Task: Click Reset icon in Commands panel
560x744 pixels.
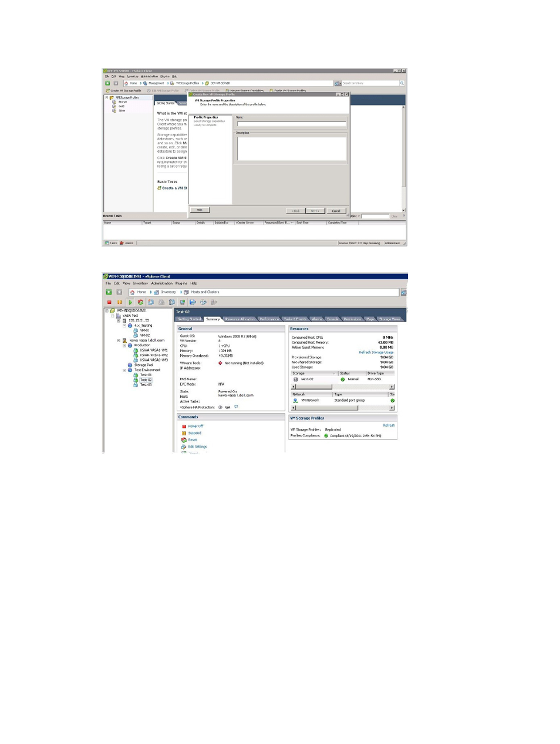Action: tap(184, 440)
